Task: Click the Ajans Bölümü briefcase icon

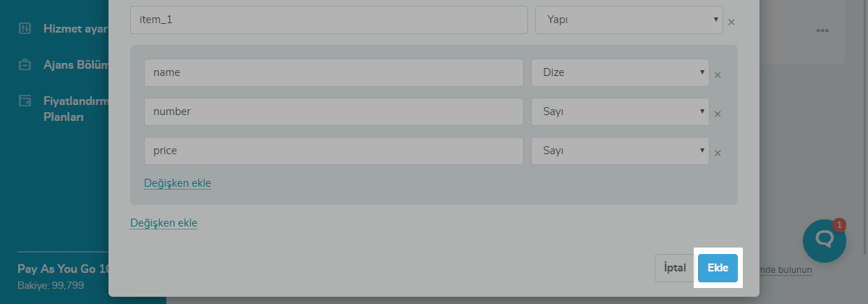Action: point(25,65)
